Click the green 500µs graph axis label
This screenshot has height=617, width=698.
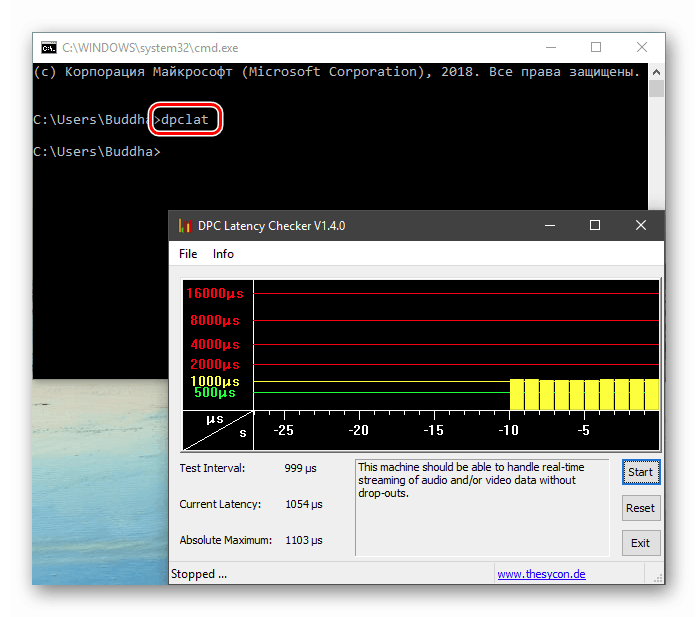215,393
